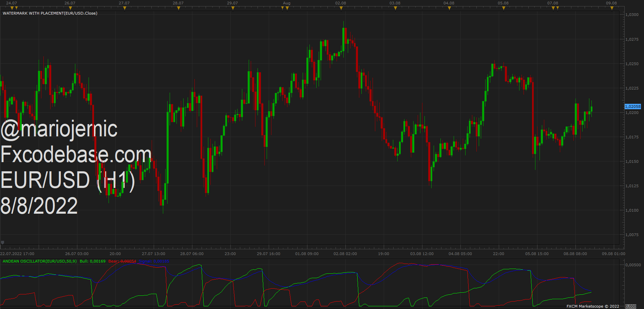Click the 04.08 day marker triangle
The image size is (644, 309).
[x=449, y=8]
